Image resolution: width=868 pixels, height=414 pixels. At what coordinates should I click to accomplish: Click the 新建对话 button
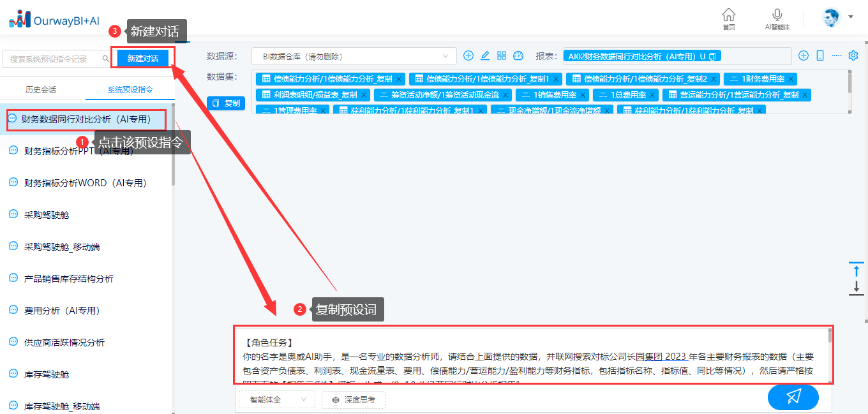142,58
